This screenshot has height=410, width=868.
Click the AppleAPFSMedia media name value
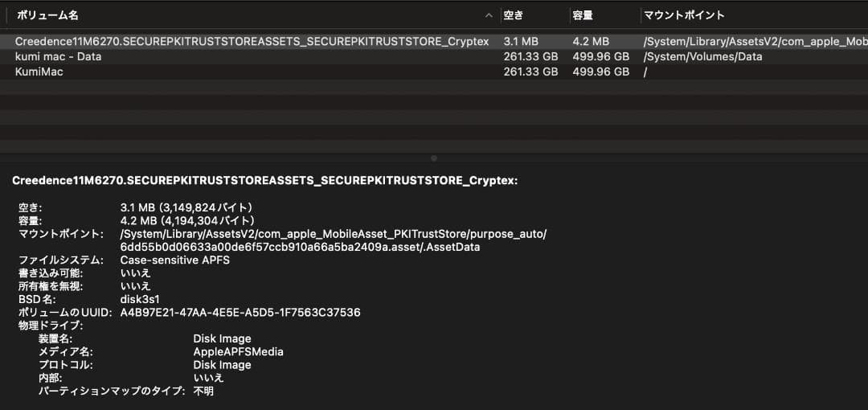[238, 351]
